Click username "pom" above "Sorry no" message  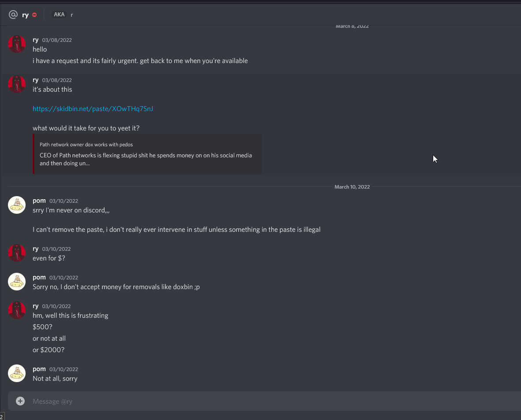[x=39, y=277]
